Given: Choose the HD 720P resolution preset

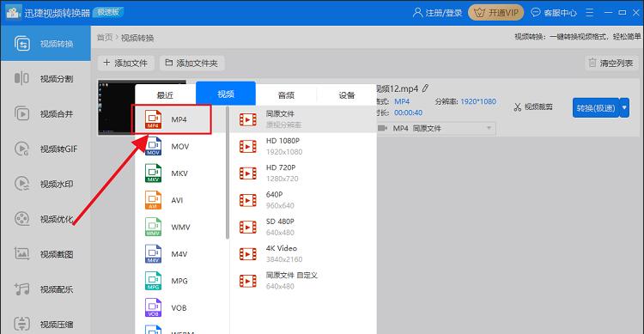Looking at the screenshot, I should 303,173.
